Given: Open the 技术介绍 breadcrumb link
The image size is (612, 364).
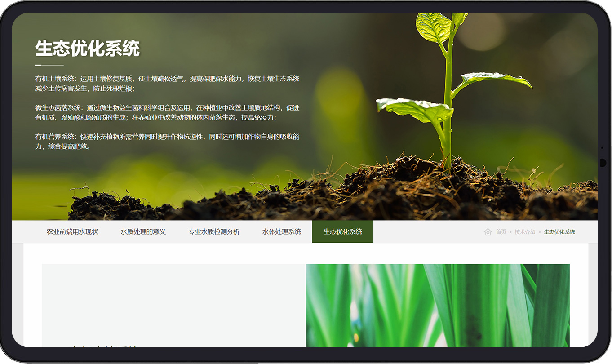Looking at the screenshot, I should [525, 232].
